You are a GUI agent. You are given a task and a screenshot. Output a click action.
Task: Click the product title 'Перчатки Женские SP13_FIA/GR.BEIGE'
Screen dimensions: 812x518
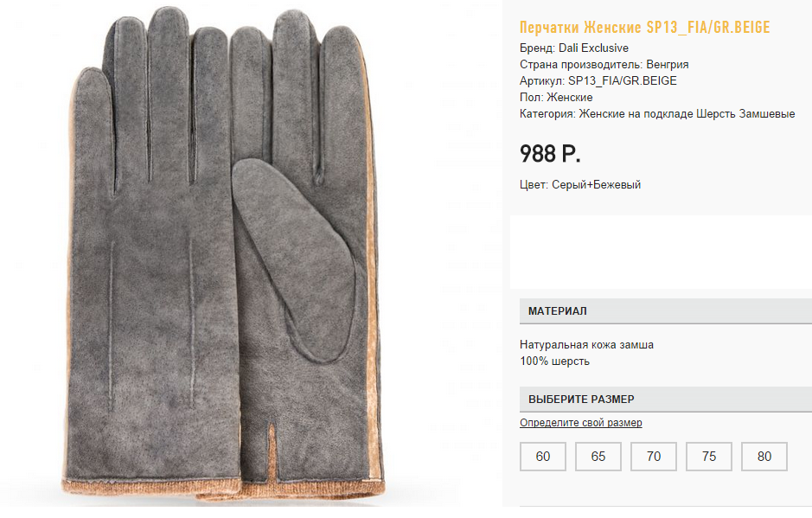click(x=644, y=28)
